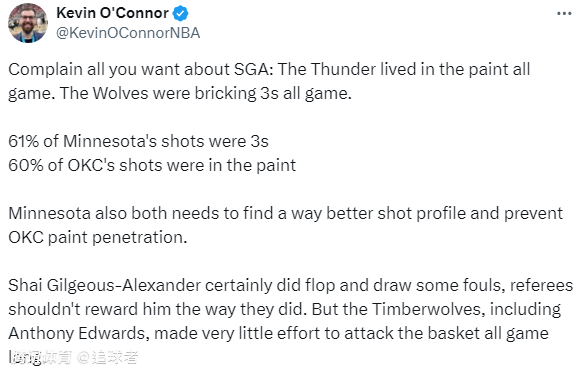Click the Kevin O'Connor display name
This screenshot has height=374, width=585.
(112, 13)
